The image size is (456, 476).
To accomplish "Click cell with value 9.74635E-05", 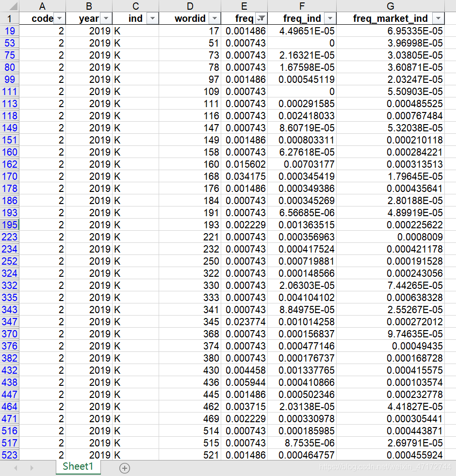I will tap(391, 334).
